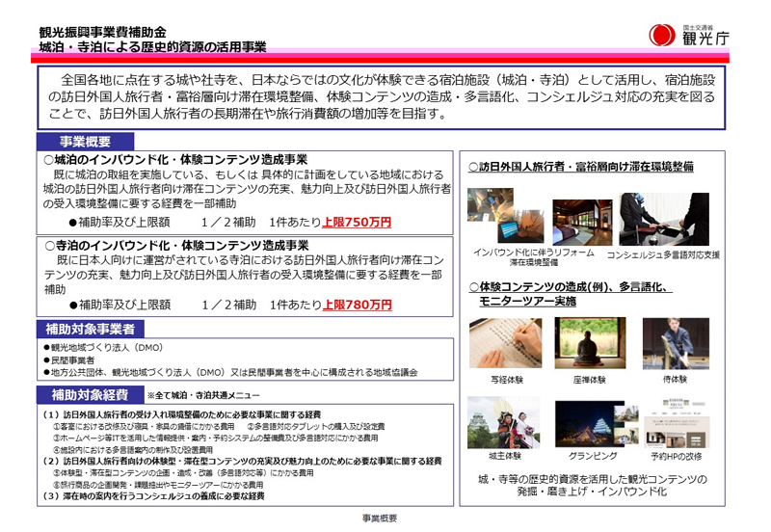This screenshot has width=771, height=532.
Task: Click sub-item ⑥旅行商品の企画開発
Action: coord(158,485)
